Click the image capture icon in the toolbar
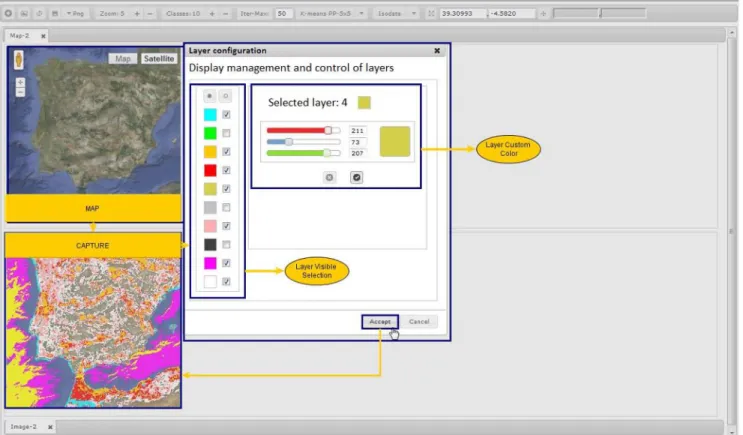Image resolution: width=743 pixels, height=435 pixels. pos(24,14)
